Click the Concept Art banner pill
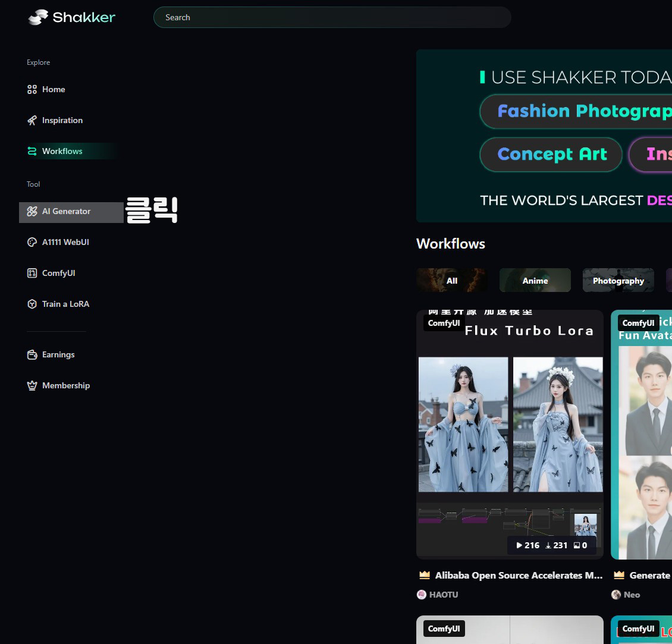This screenshot has height=644, width=672. pos(551,154)
